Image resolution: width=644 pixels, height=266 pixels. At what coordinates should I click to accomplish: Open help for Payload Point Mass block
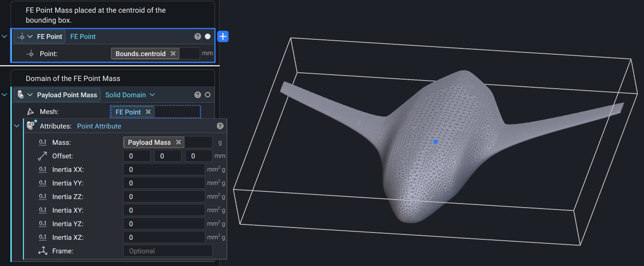click(x=197, y=95)
